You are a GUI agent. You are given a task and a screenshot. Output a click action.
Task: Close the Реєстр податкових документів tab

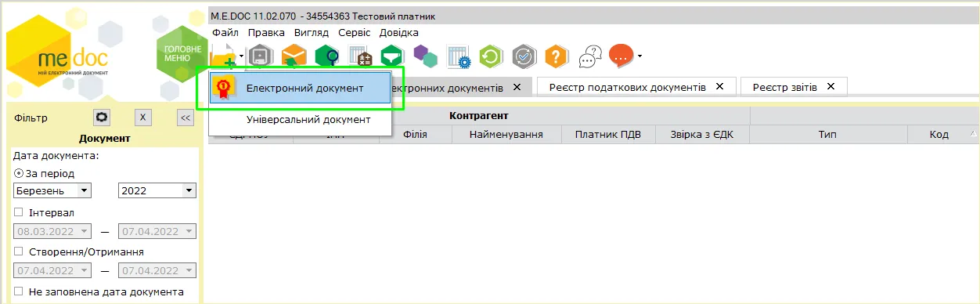point(720,86)
